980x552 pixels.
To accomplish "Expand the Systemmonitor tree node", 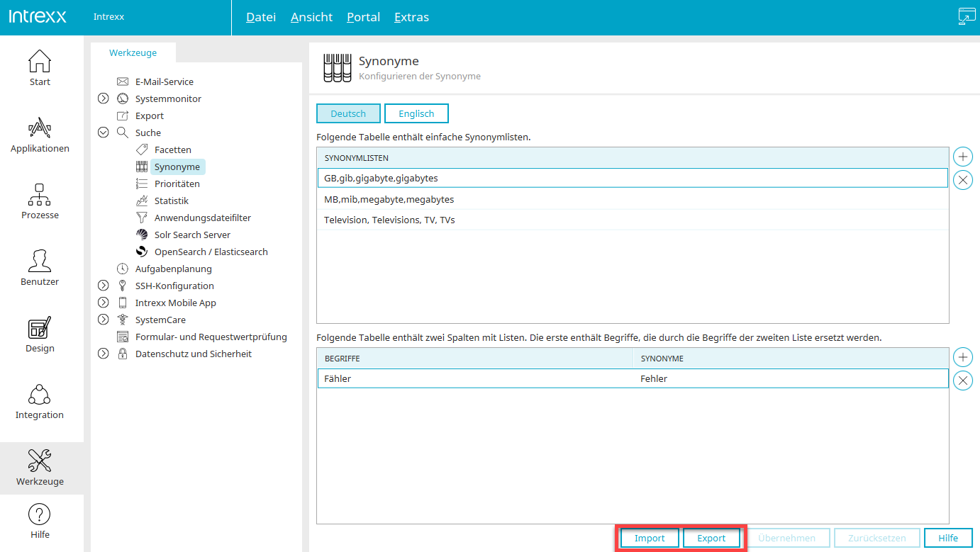I will point(103,98).
